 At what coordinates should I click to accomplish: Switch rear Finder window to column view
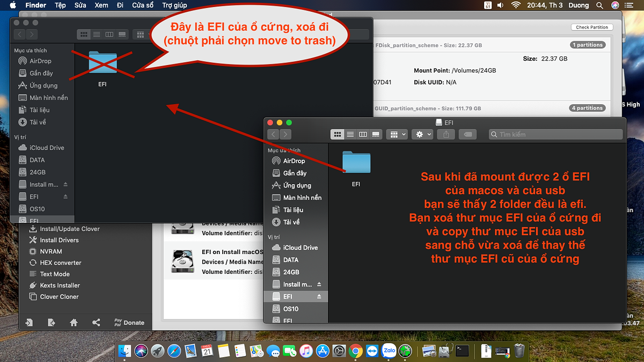tap(109, 34)
